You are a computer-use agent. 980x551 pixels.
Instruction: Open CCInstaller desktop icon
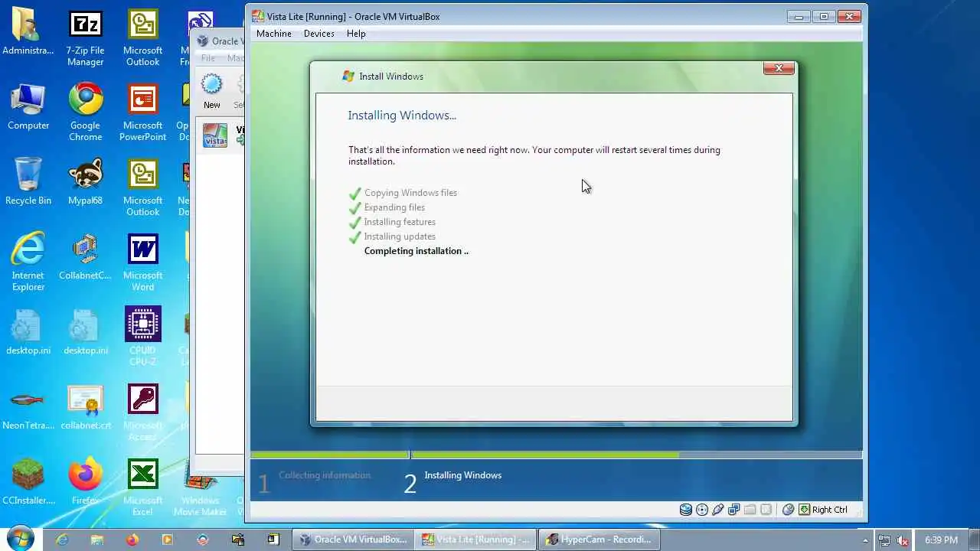(x=28, y=481)
